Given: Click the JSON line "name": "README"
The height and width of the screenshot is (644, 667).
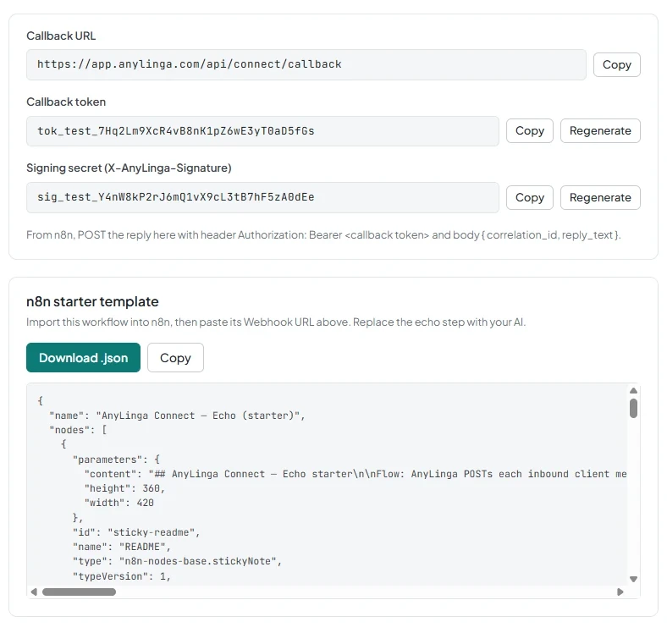Looking at the screenshot, I should point(121,547).
